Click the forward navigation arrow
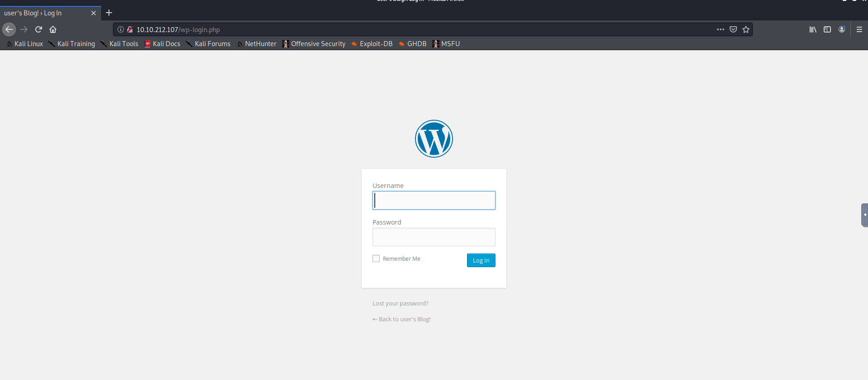Viewport: 868px width, 380px height. [24, 29]
